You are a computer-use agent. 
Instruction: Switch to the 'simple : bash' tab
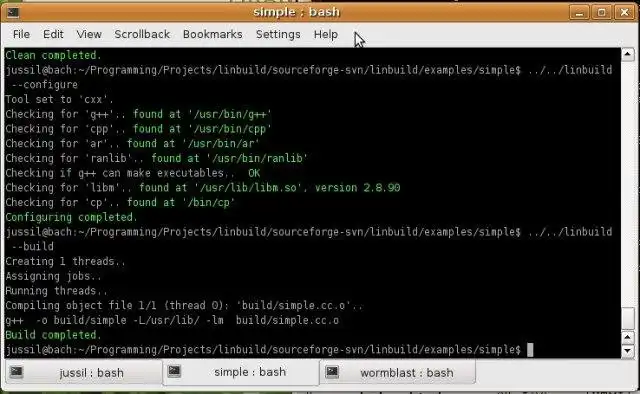(241, 372)
